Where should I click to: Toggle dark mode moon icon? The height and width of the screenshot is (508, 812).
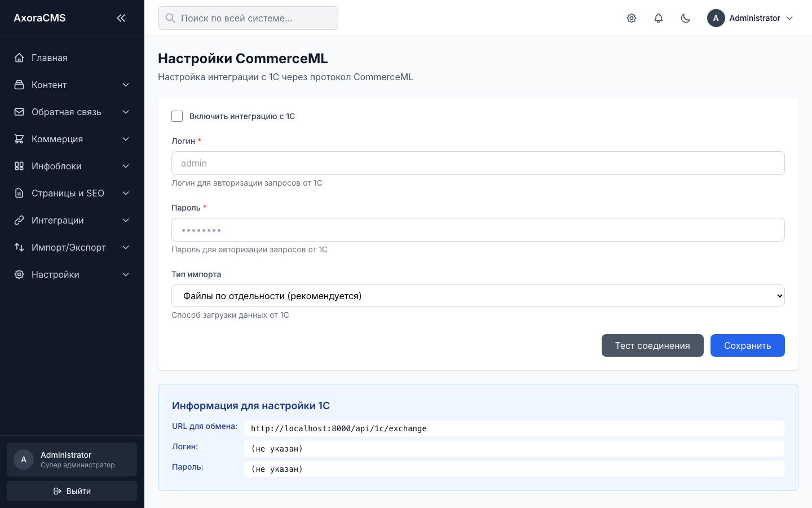click(686, 18)
